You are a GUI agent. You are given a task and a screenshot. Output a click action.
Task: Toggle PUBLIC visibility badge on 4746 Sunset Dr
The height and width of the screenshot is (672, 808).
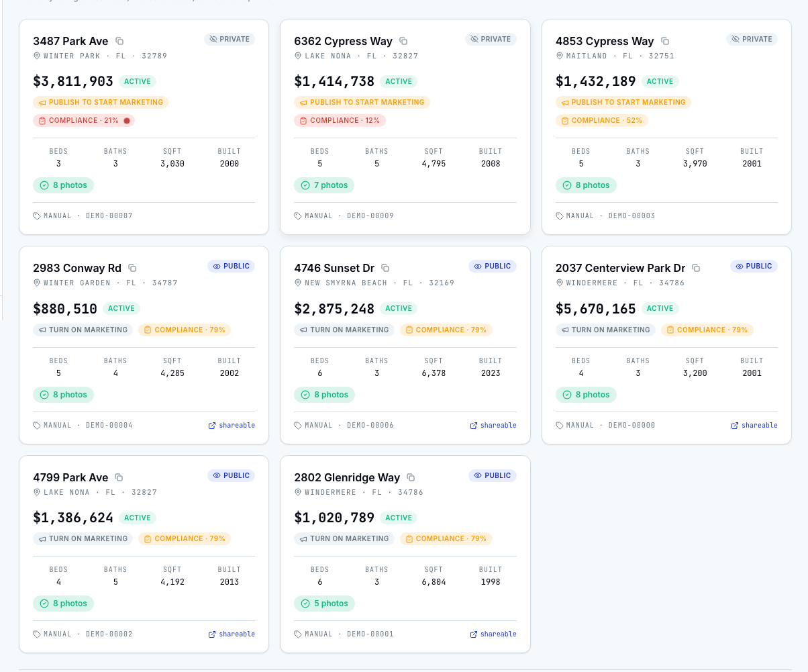click(x=493, y=266)
